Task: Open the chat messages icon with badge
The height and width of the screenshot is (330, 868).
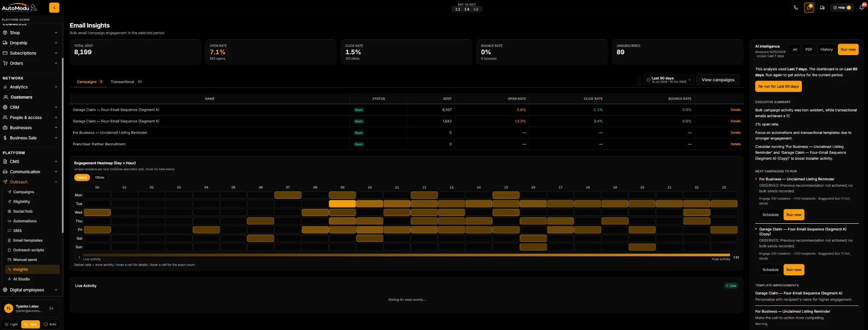Action: [809, 8]
